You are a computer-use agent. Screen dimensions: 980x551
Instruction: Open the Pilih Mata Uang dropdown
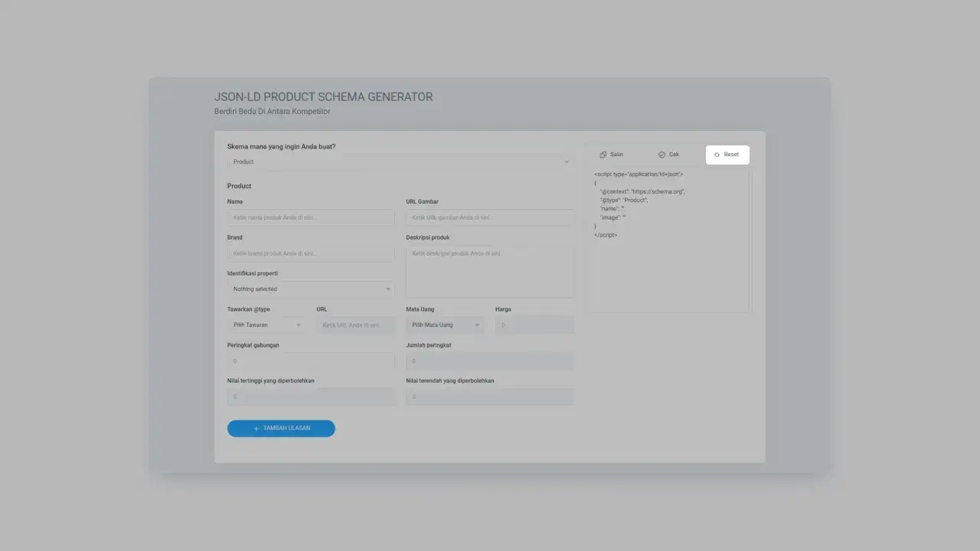point(445,325)
